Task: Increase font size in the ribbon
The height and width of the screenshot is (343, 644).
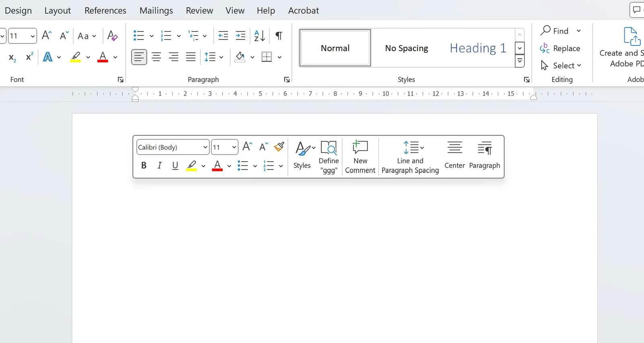Action: (x=47, y=35)
